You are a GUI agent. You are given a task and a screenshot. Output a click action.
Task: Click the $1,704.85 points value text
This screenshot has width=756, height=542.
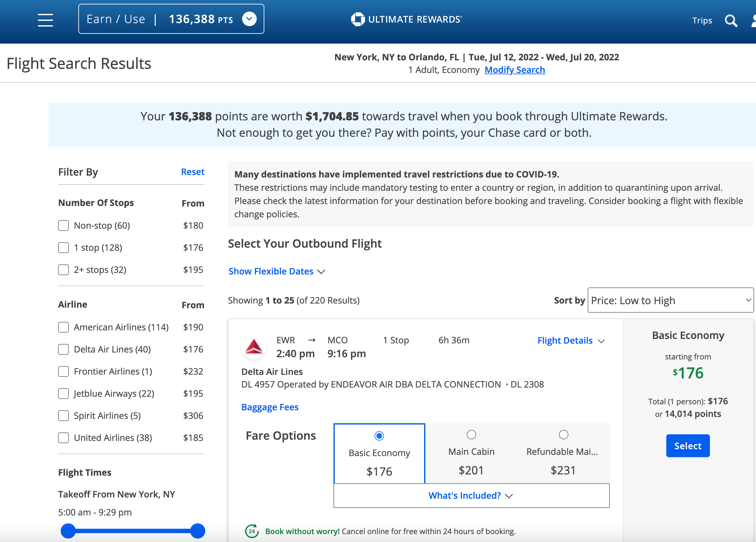(x=332, y=116)
